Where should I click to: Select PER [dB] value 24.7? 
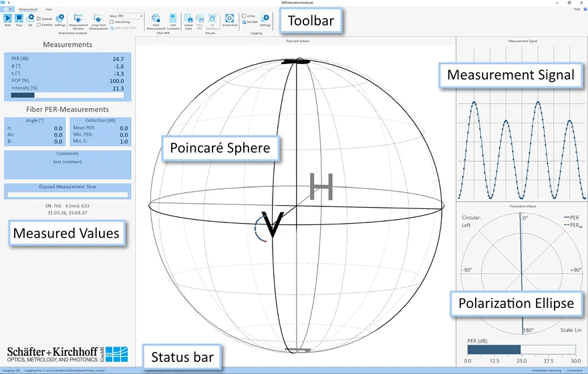118,59
